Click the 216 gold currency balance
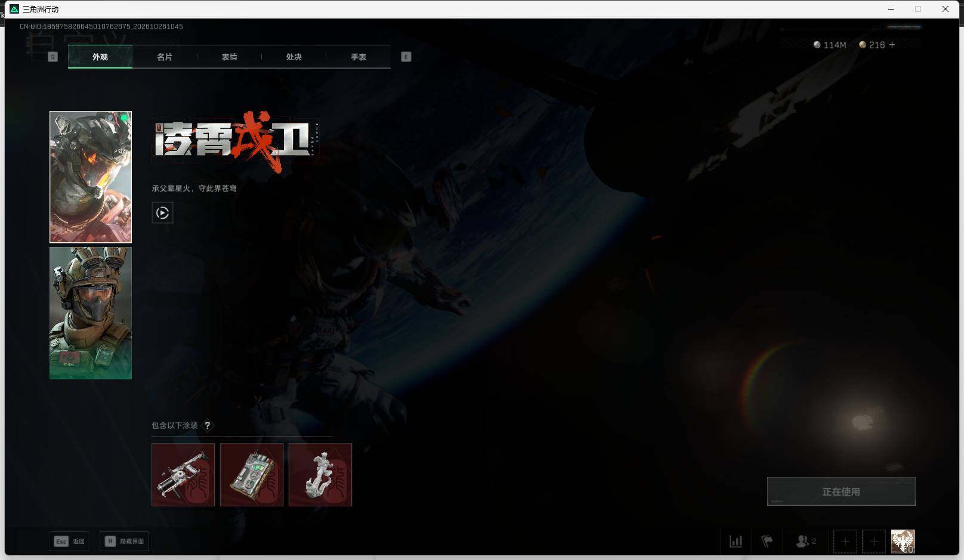Screen dimensions: 964x560 (872, 45)
